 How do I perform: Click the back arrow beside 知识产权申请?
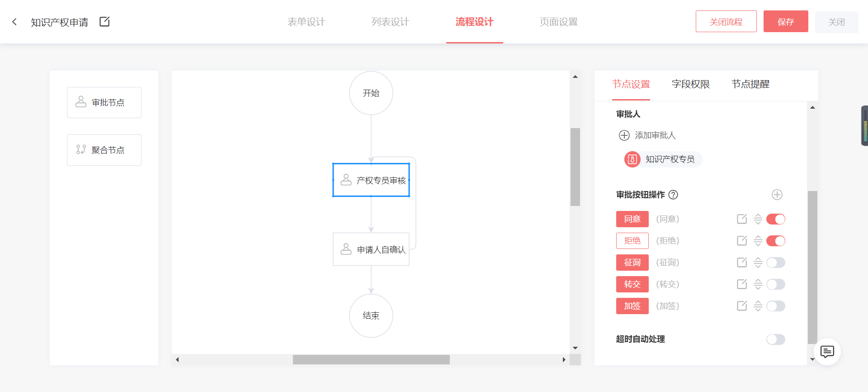pyautogui.click(x=14, y=22)
